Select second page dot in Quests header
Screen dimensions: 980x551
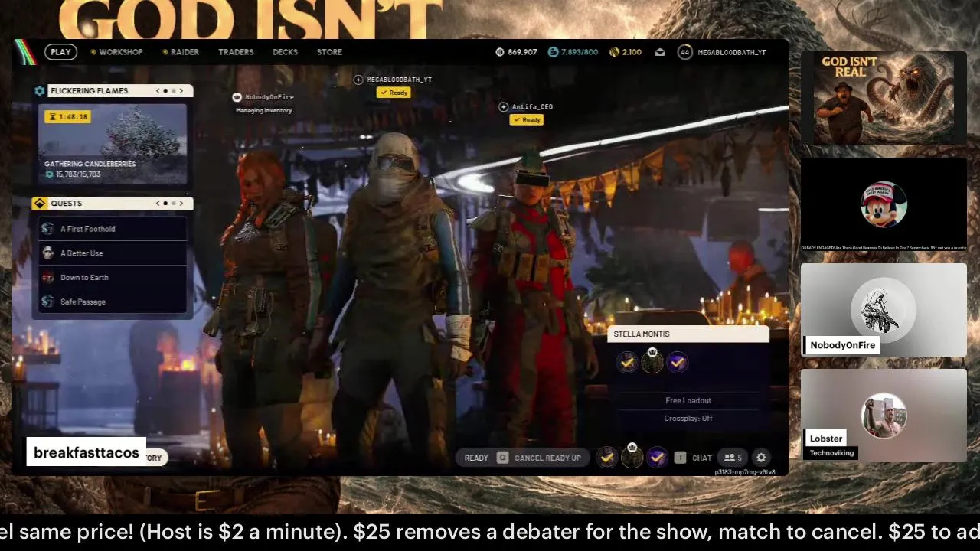click(x=173, y=204)
